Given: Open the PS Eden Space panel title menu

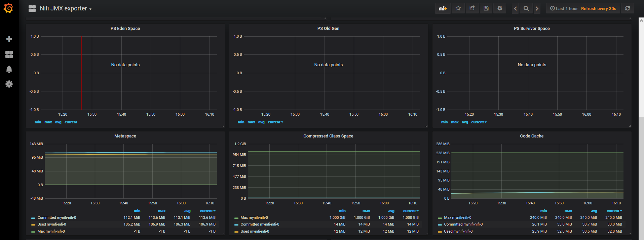Looking at the screenshot, I should (125, 29).
